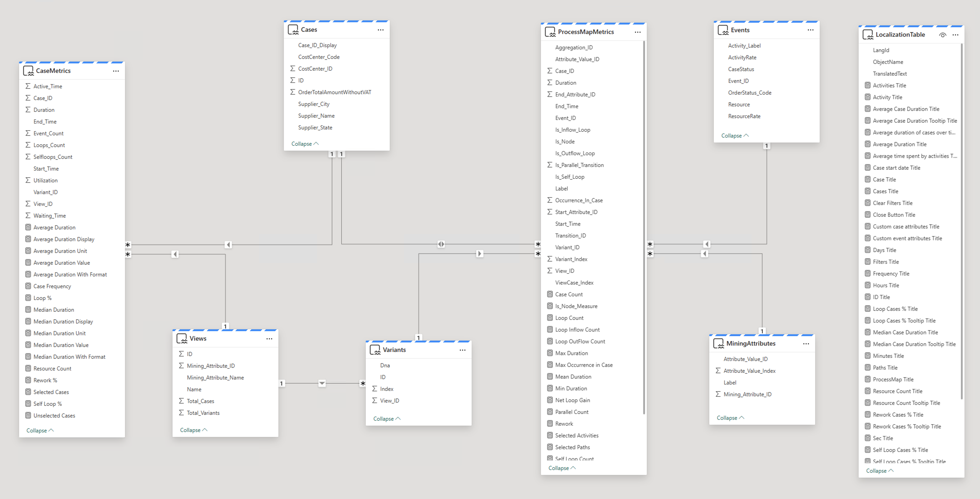This screenshot has width=980, height=499.
Task: Click the Views table header icon
Action: [182, 338]
